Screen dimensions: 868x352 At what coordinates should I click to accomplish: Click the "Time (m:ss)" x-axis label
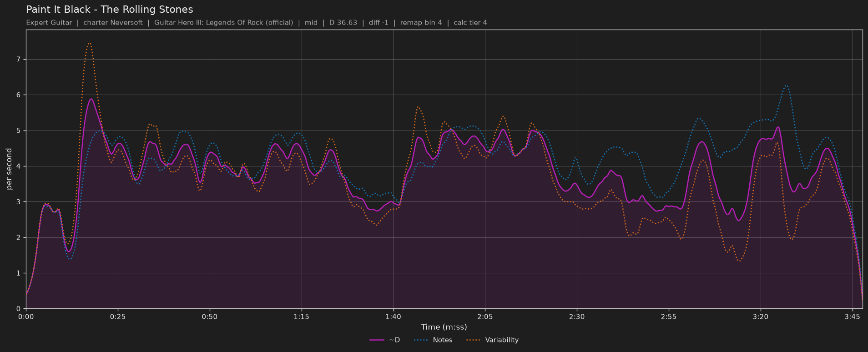click(x=444, y=327)
